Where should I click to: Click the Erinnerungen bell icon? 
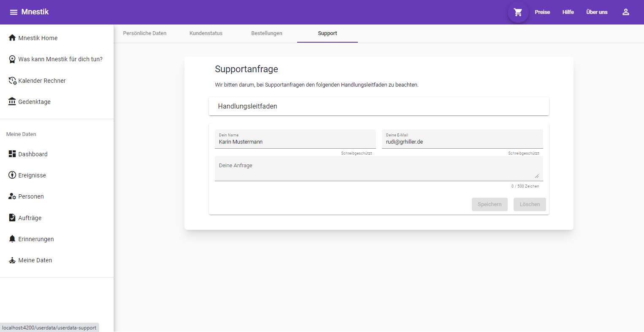tap(12, 239)
